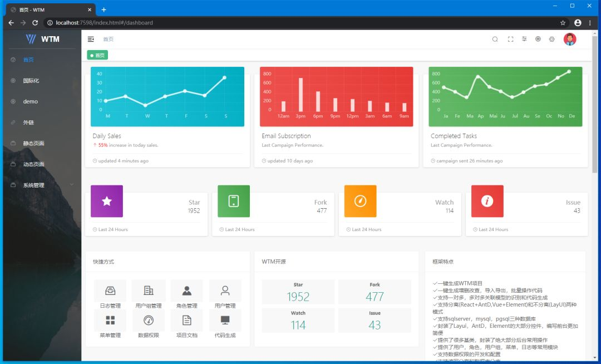Bookmark this page with the star icon
Screen dimensions: 601x364
pyautogui.click(x=563, y=23)
